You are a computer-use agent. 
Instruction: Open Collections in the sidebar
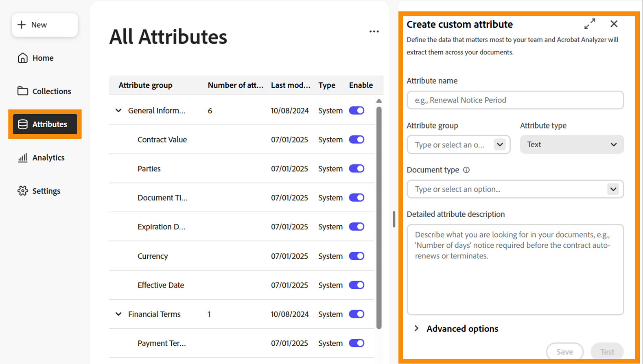tap(44, 91)
